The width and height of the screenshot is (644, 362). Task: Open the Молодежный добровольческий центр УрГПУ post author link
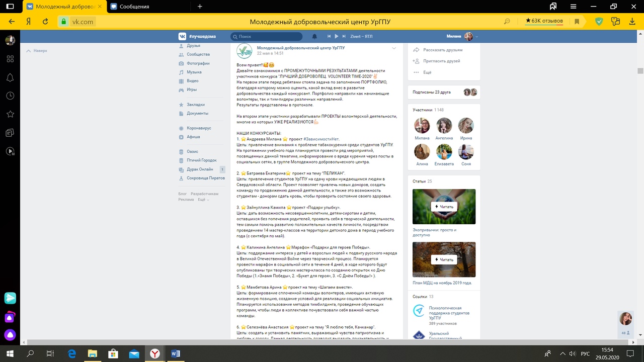[301, 48]
